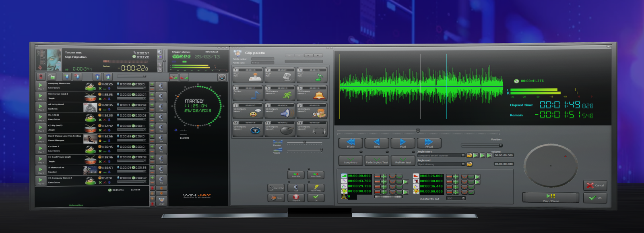Toggle Loop intro in the editor
Image resolution: width=644 pixels, height=233 pixels.
351,160
